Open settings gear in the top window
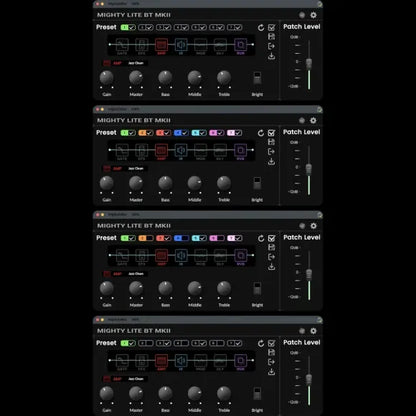This screenshot has height=416, width=416. click(313, 15)
